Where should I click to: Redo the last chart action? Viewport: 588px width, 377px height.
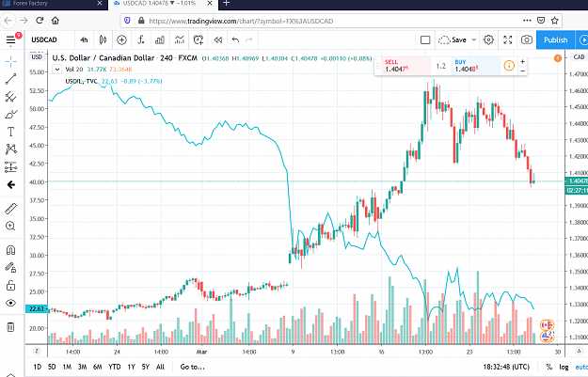click(249, 39)
